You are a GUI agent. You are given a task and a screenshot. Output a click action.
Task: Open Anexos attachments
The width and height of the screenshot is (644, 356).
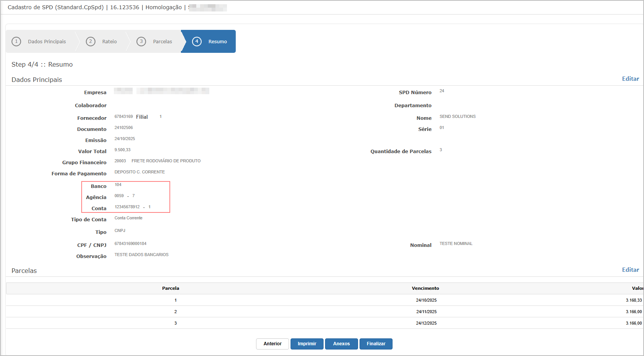point(341,344)
